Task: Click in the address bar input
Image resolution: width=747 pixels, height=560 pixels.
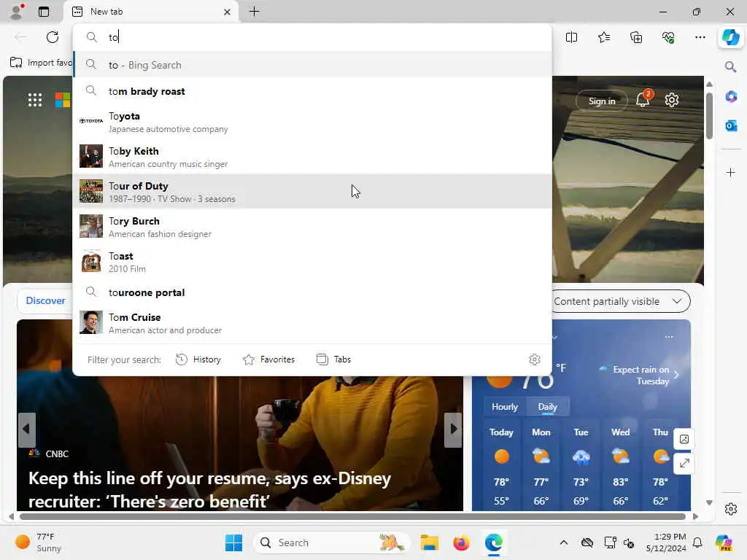Action: (x=312, y=37)
